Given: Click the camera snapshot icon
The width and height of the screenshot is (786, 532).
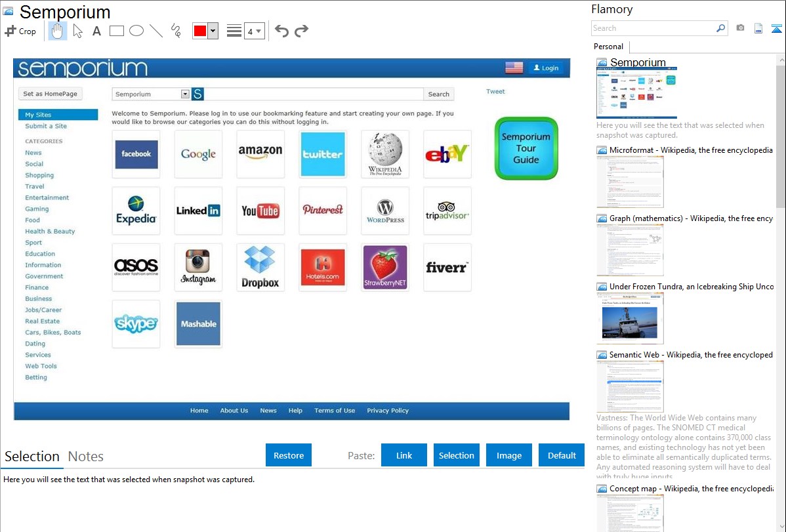Looking at the screenshot, I should tap(740, 28).
